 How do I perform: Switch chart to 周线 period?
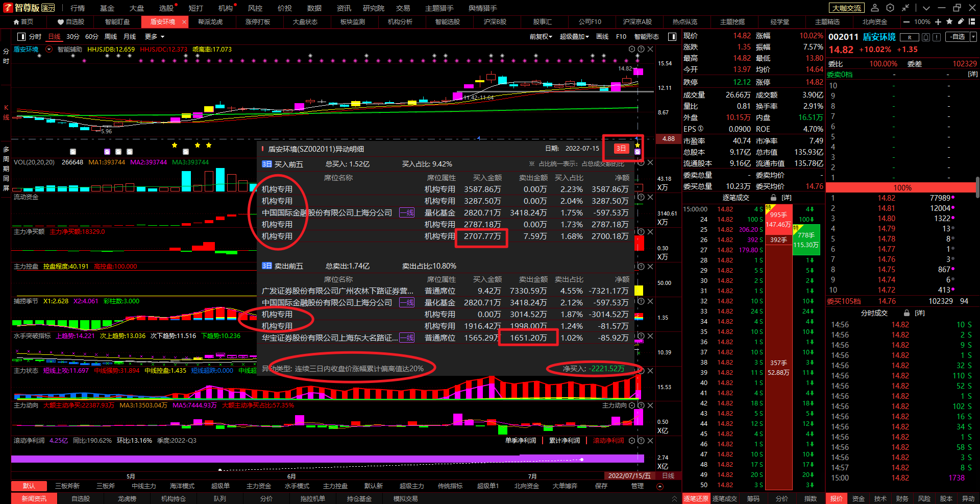coord(111,37)
